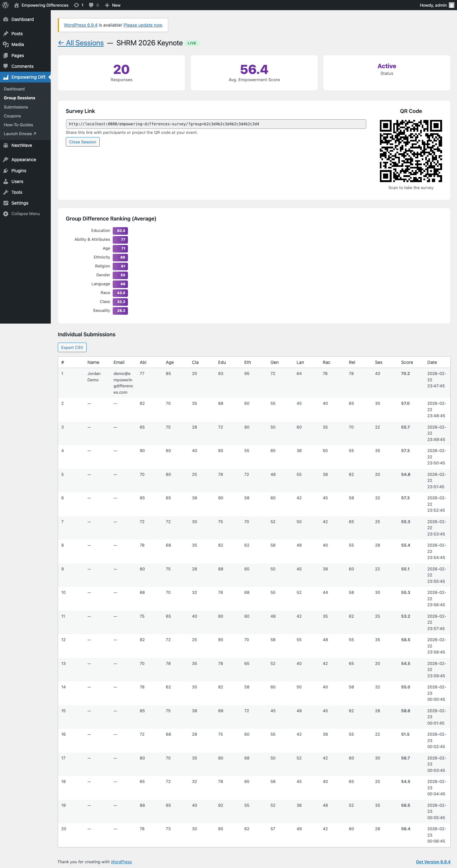This screenshot has height=868, width=457.
Task: Click the LIVE status badge
Action: [x=192, y=43]
